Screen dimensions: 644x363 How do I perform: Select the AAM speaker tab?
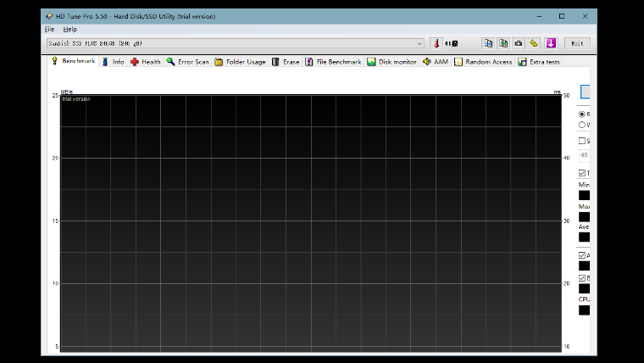point(436,62)
